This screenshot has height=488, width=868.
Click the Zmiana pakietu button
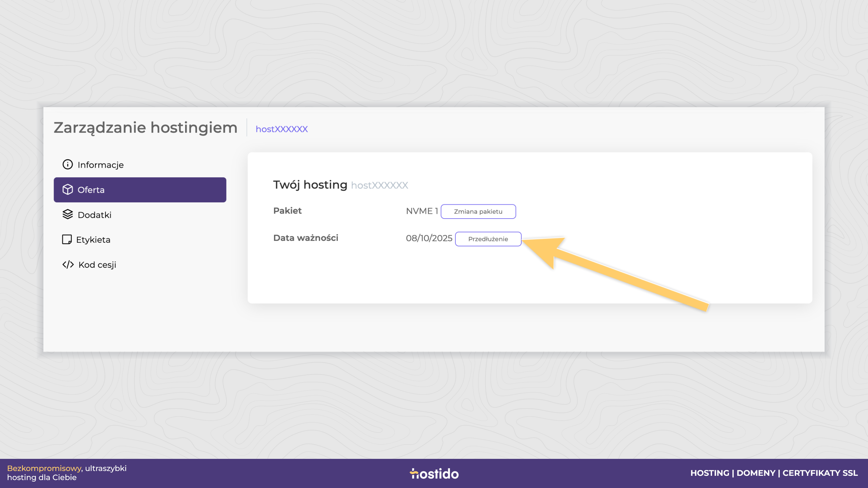[x=478, y=211]
